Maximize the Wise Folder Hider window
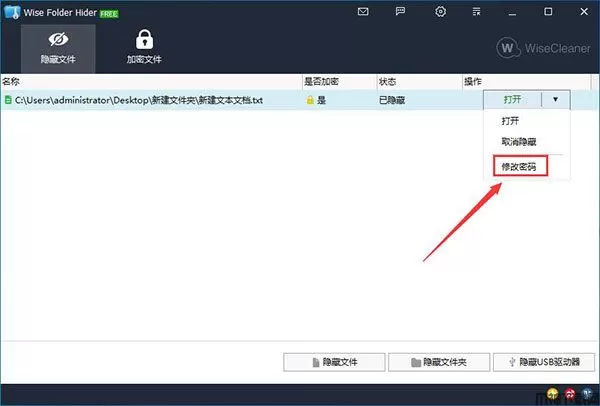 pos(548,12)
